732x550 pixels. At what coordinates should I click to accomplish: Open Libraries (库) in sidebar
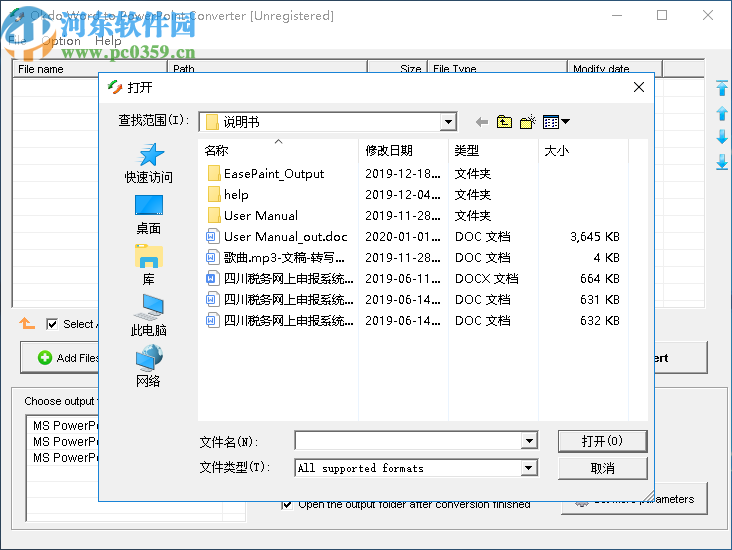pos(148,265)
